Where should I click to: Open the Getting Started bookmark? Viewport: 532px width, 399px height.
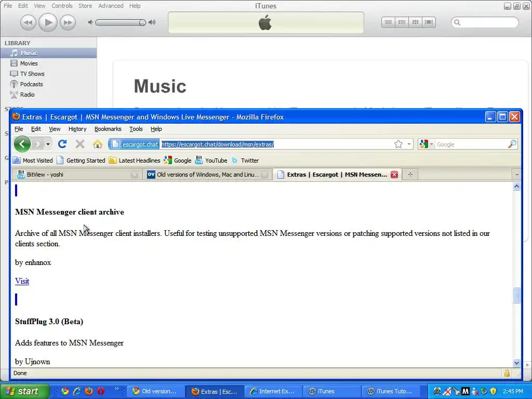point(81,161)
